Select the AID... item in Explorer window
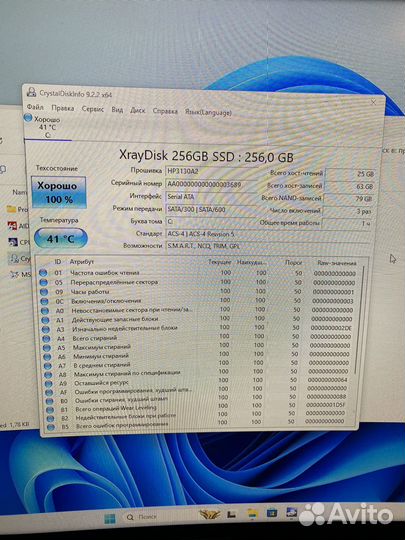Image resolution: width=405 pixels, height=540 pixels. coord(18,226)
